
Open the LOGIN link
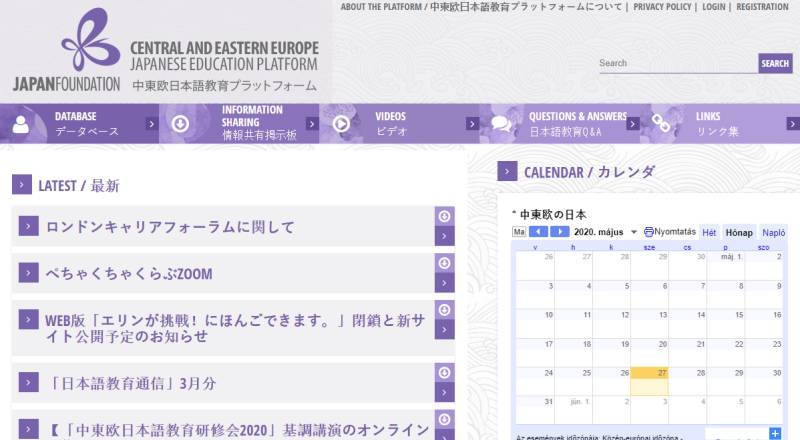tap(714, 7)
